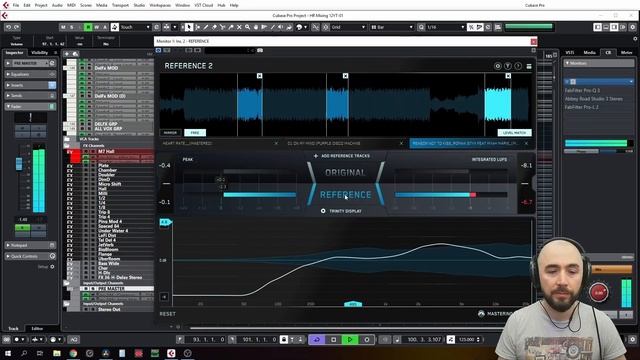The width and height of the screenshot is (640, 360).
Task: Open the Project menu
Action: (41, 5)
